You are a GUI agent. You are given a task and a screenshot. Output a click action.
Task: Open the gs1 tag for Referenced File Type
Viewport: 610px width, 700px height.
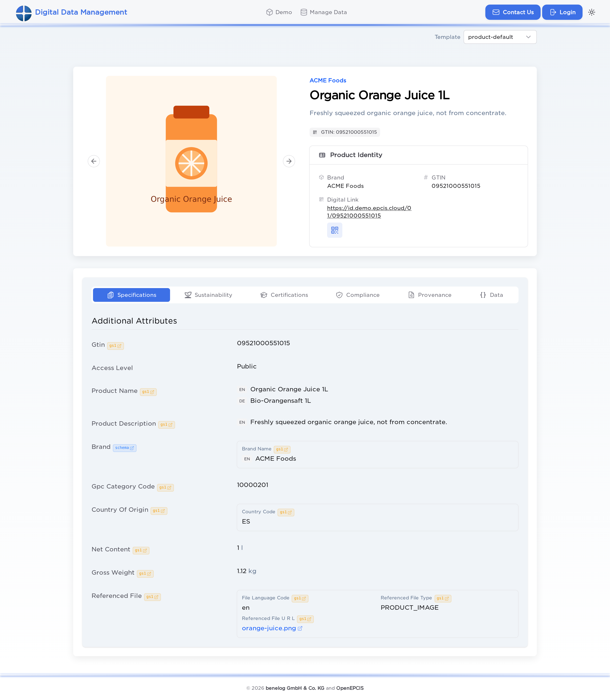(443, 598)
